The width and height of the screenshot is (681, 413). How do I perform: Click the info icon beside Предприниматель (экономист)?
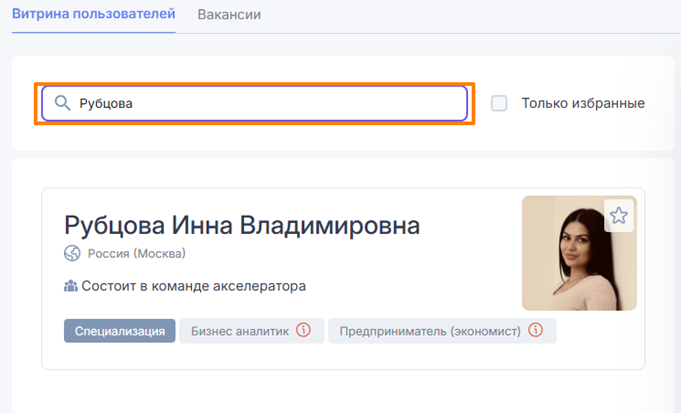(x=536, y=330)
